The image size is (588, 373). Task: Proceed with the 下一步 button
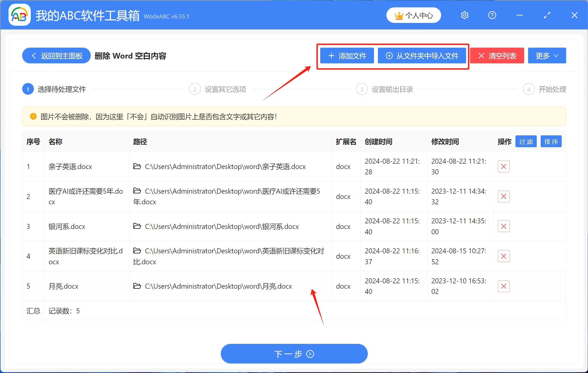click(294, 354)
